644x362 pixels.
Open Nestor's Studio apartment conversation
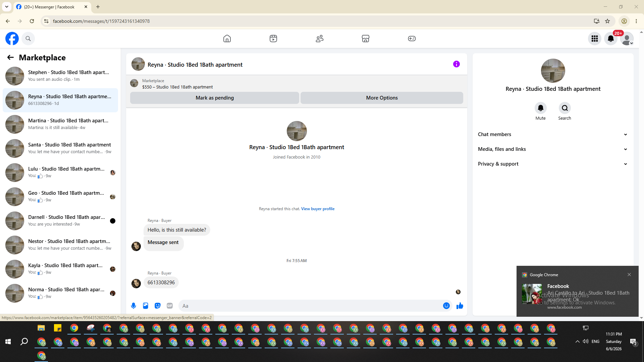[x=60, y=245]
